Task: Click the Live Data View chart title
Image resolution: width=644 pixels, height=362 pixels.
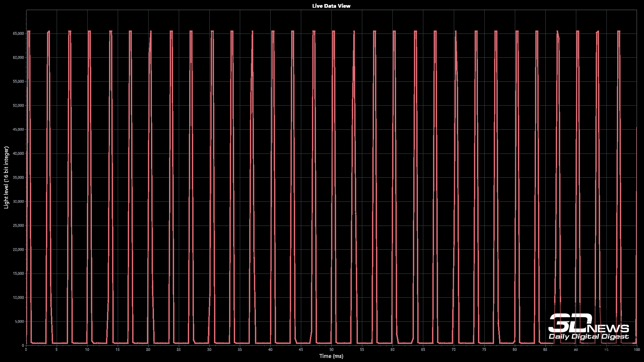Action: (331, 6)
